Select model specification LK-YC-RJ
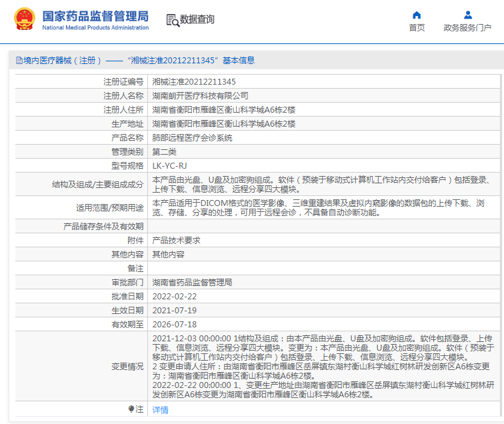This screenshot has height=424, width=504. click(169, 166)
